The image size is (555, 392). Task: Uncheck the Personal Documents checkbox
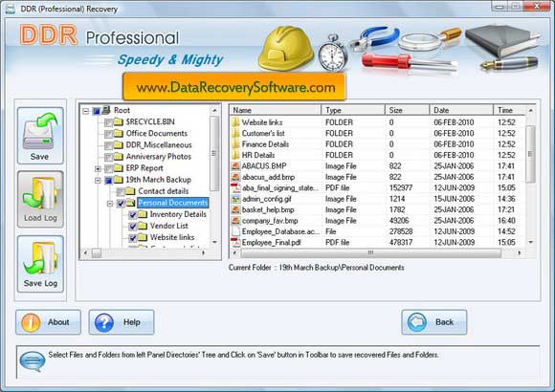coord(121,204)
